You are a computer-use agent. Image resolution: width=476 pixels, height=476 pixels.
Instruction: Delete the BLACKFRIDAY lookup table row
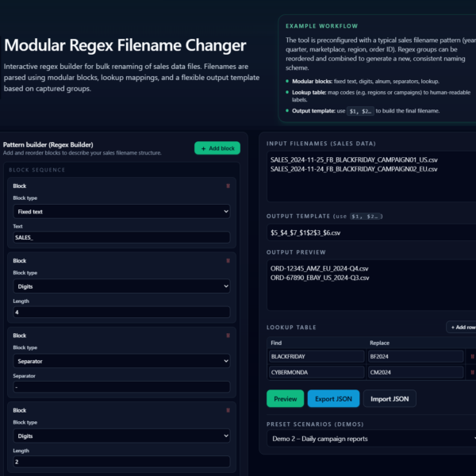point(473,356)
